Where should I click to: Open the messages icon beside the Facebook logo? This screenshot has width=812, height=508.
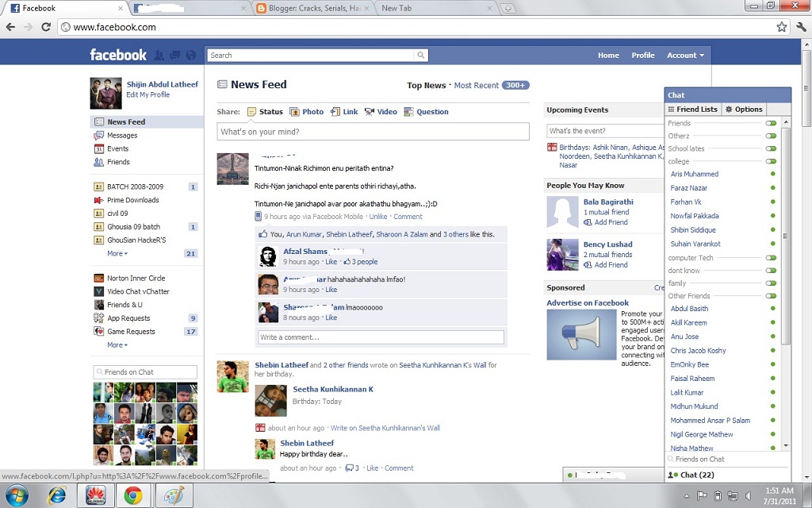point(175,55)
